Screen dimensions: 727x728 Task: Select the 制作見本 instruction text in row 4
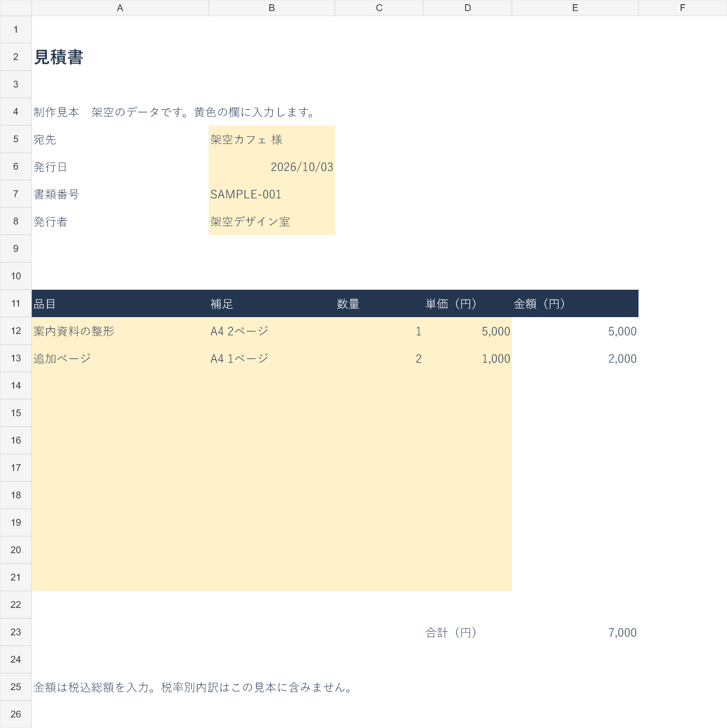click(174, 112)
